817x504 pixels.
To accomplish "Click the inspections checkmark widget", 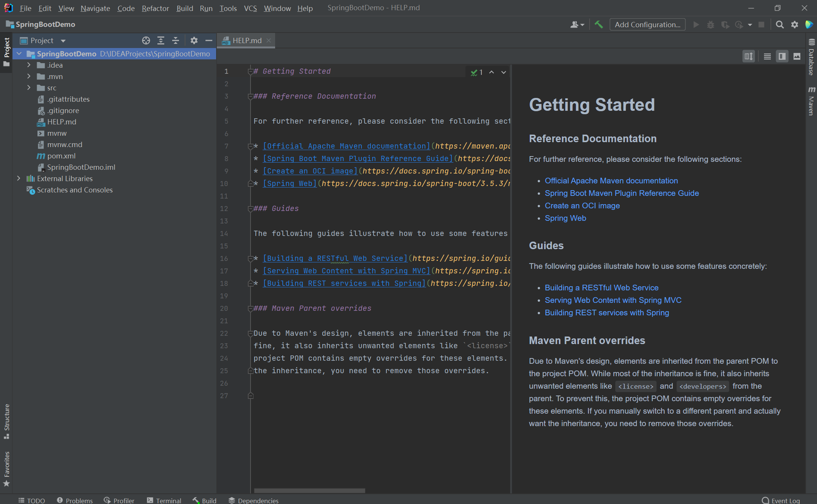I will click(476, 72).
